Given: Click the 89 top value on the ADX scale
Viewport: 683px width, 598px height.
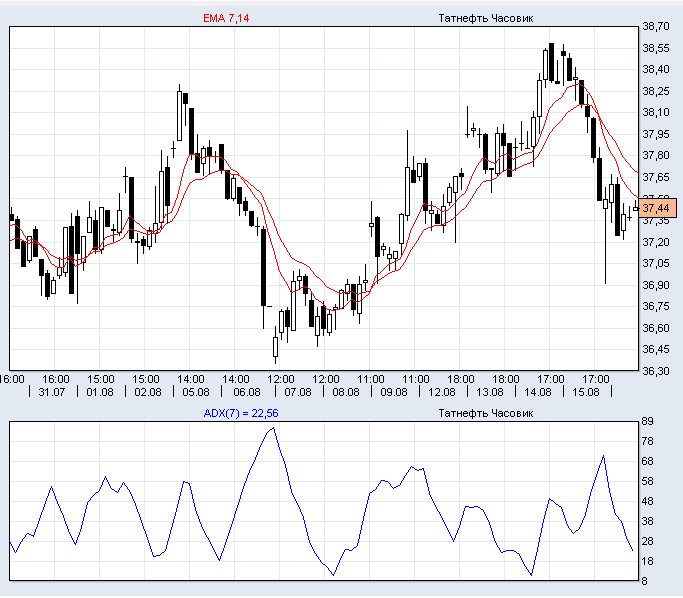Looking at the screenshot, I should click(648, 421).
